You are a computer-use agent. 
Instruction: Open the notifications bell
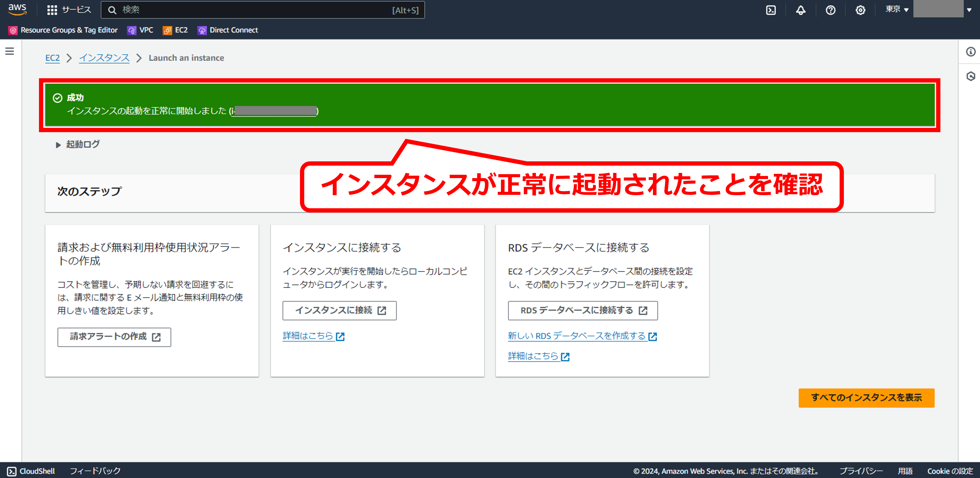(800, 10)
